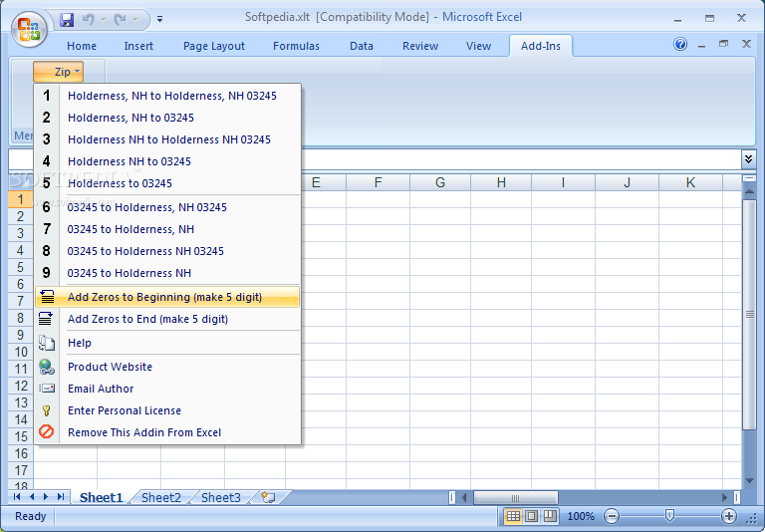The image size is (765, 532).
Task: Select Remove This Addin From Excel
Action: pos(167,433)
